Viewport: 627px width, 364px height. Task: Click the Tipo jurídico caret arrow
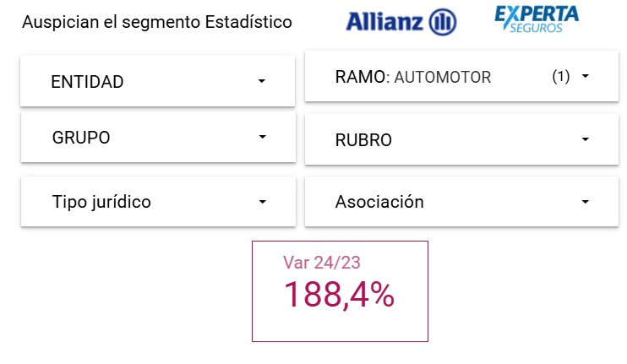[x=262, y=202]
